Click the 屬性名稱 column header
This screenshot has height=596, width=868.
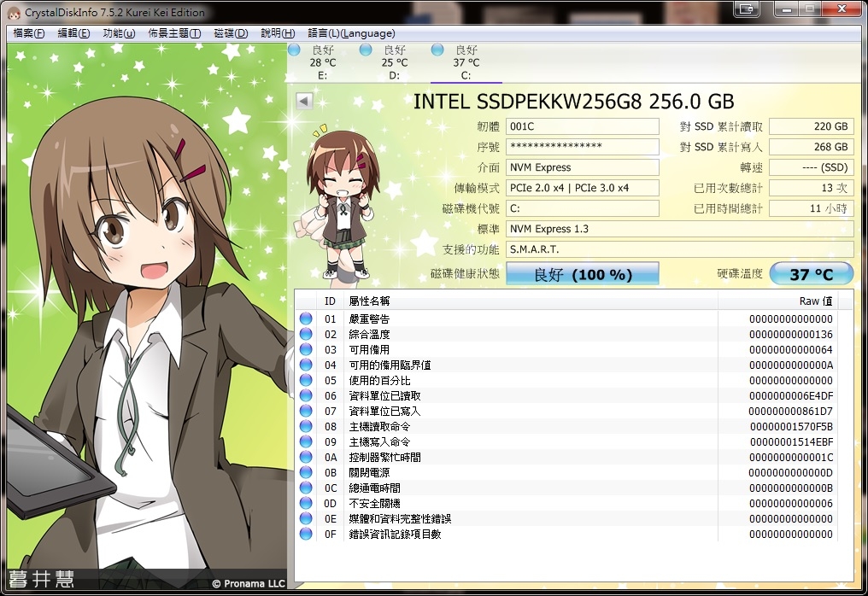[x=531, y=301]
